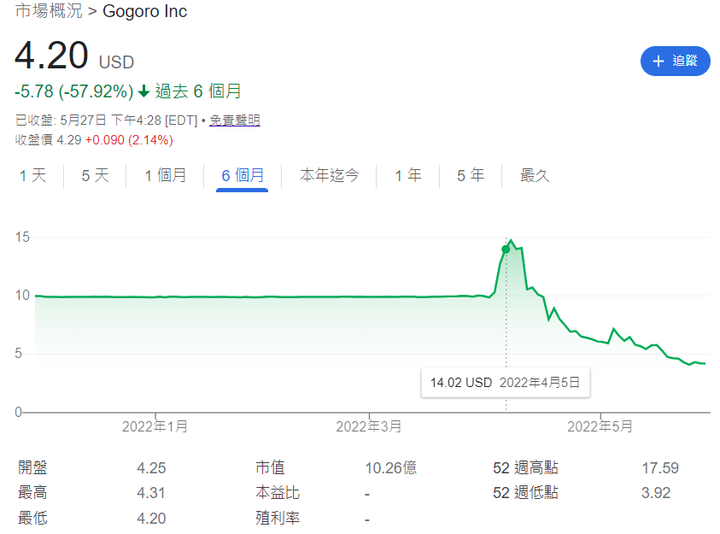Image resolution: width=720 pixels, height=534 pixels.
Task: Click the 收盤價 4.29 text
Action: point(48,140)
